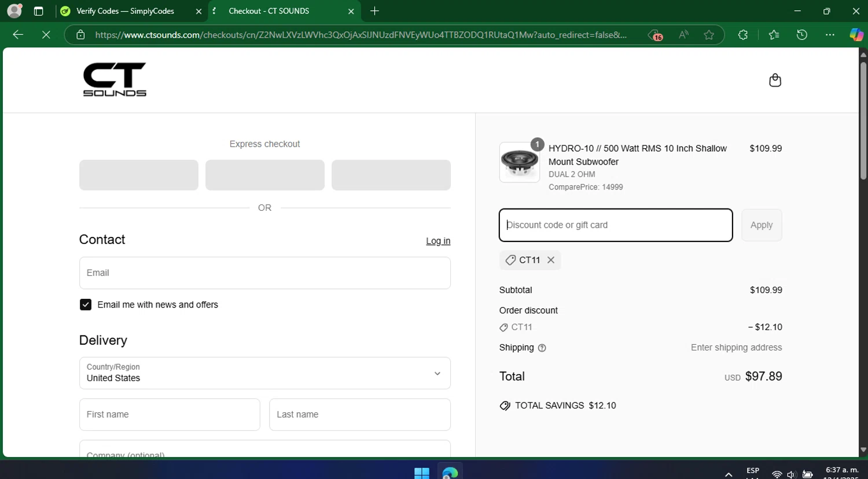Image resolution: width=868 pixels, height=479 pixels.
Task: Switch the ESP keyboard language indicator
Action: coord(753,471)
